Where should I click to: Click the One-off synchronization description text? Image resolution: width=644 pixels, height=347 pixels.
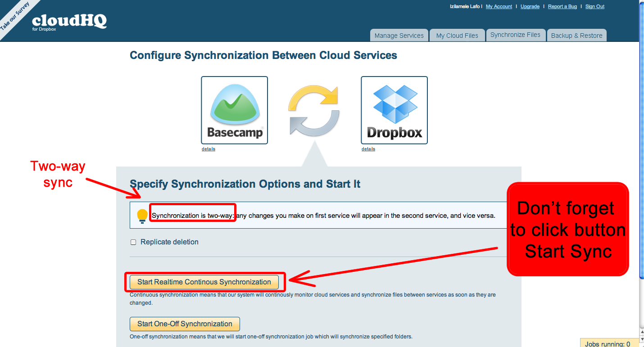271,337
